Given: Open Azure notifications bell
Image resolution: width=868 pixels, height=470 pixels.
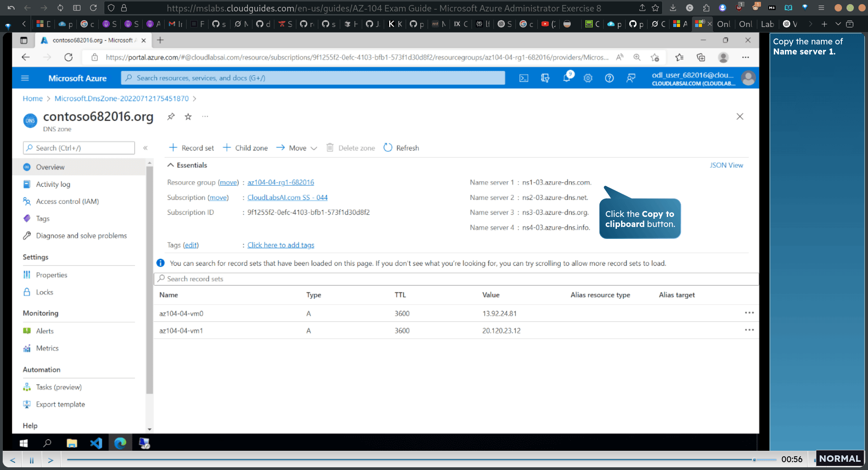Looking at the screenshot, I should coord(567,78).
